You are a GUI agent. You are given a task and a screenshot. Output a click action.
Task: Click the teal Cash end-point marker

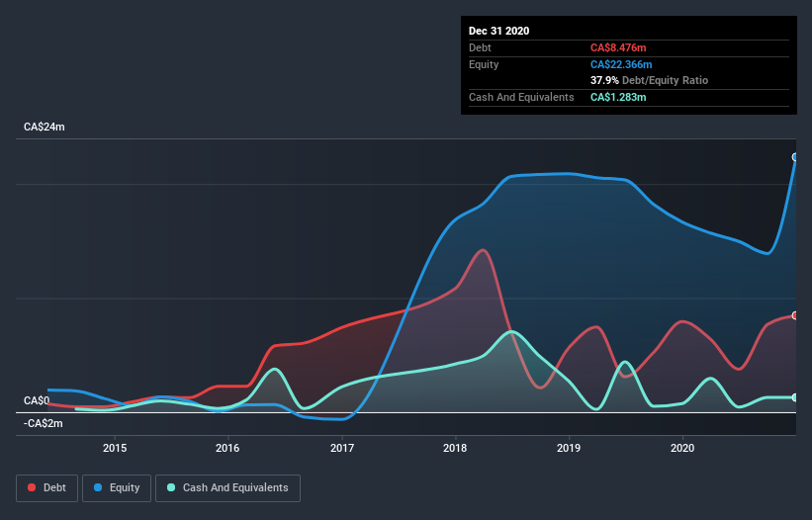point(795,397)
